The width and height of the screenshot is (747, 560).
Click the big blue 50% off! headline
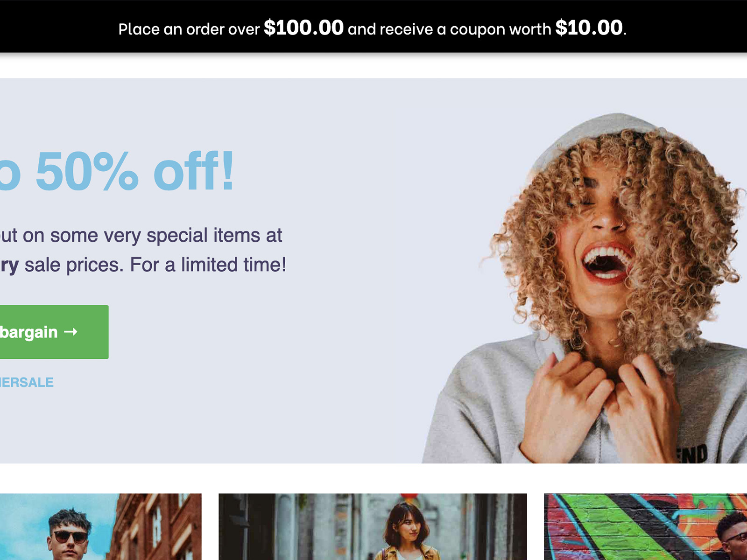(x=117, y=171)
